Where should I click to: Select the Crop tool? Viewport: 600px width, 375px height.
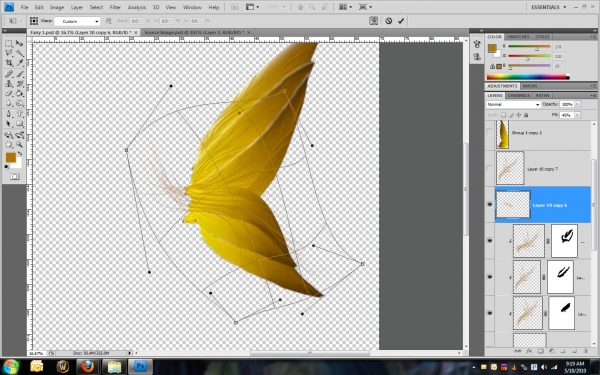point(8,63)
